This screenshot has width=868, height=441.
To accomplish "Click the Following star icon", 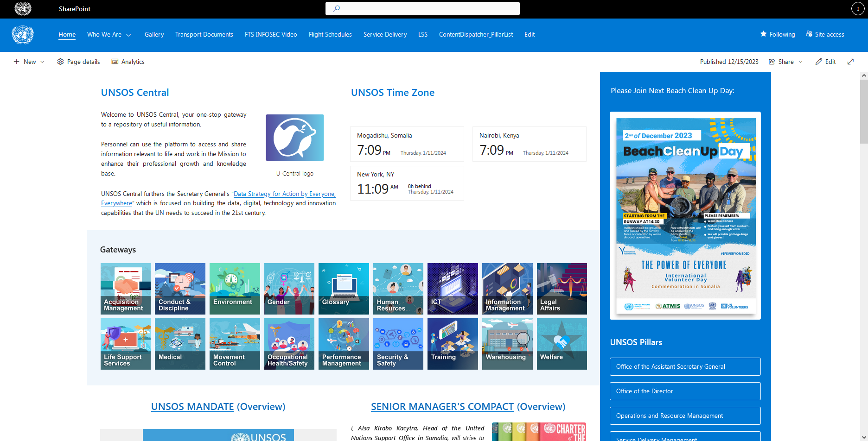I will click(763, 34).
